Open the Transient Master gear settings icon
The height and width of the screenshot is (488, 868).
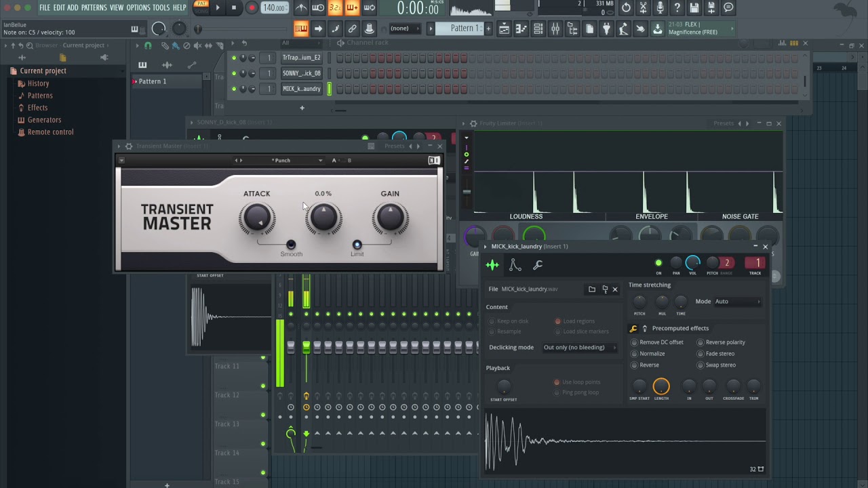[x=128, y=146]
